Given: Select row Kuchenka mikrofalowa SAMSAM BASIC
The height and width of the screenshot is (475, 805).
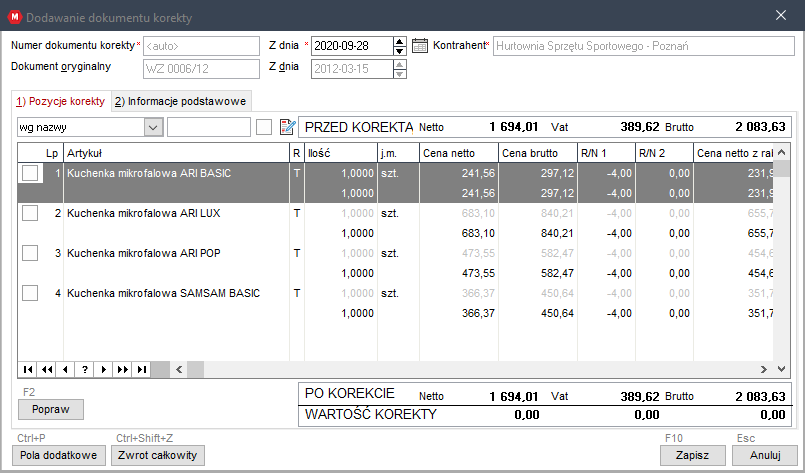Looking at the screenshot, I should point(395,303).
